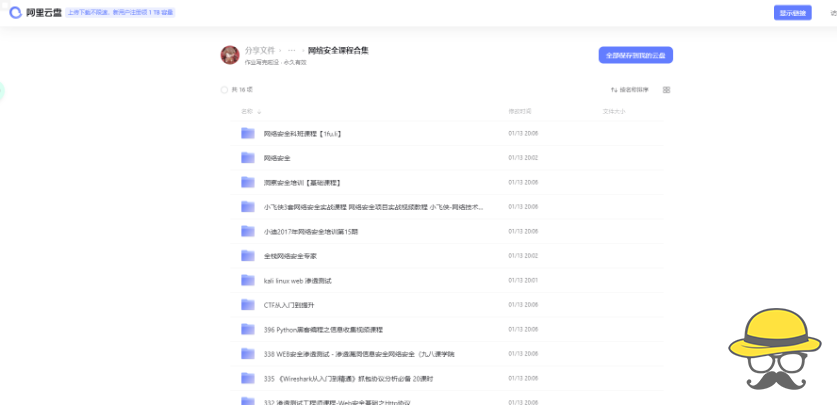Open the sharer's avatar picture

coord(230,55)
